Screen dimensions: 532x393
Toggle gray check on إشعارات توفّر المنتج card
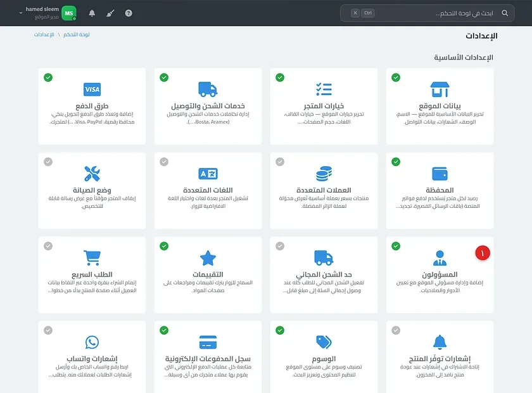pyautogui.click(x=396, y=330)
